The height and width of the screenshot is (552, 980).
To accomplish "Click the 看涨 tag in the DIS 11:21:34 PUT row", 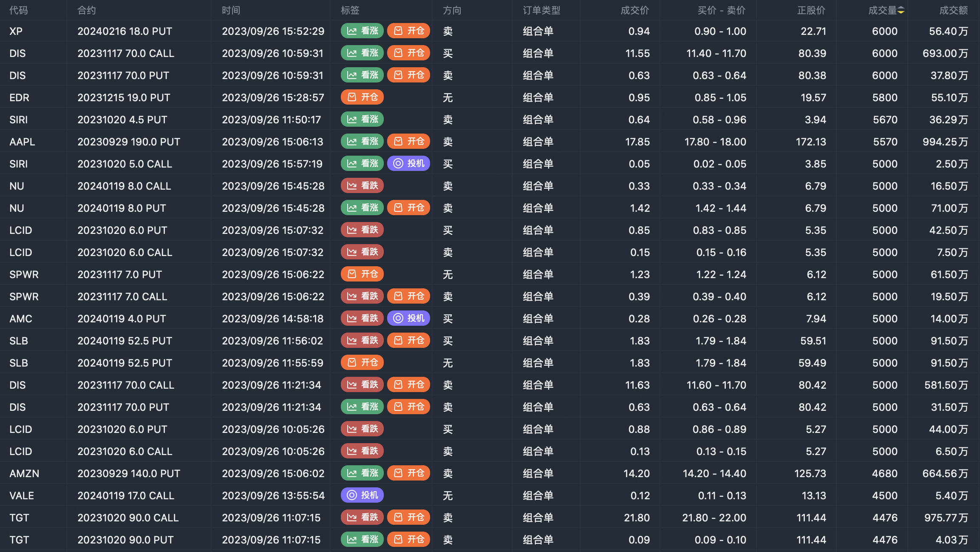I will click(x=362, y=407).
